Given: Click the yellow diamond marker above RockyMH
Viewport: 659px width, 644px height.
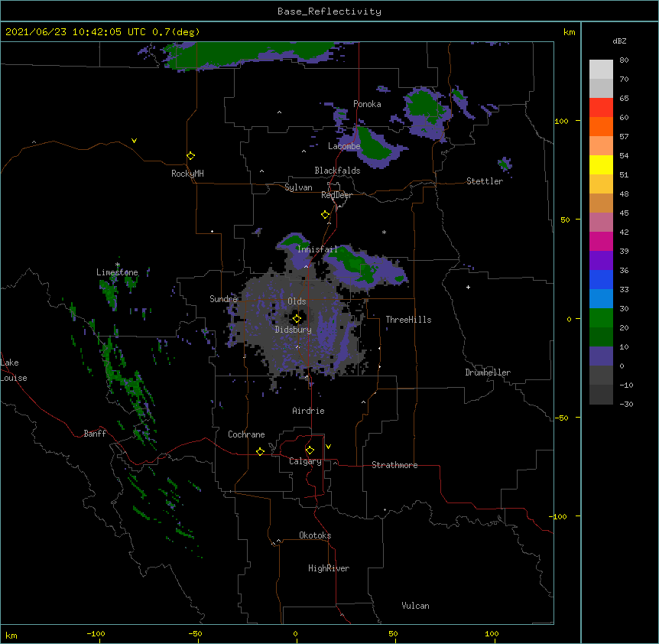Looking at the screenshot, I should [190, 156].
